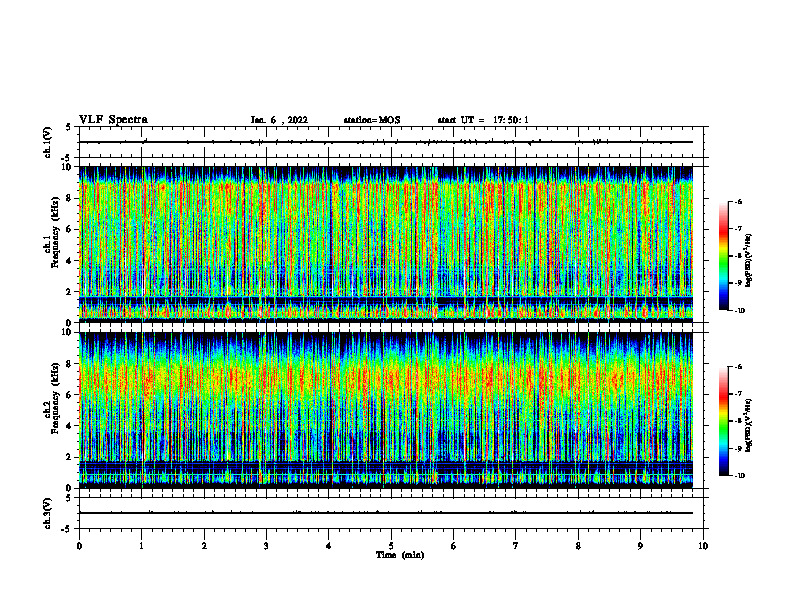
Task: Click the ch.2 color bar unit label
Action: pyautogui.click(x=749, y=426)
